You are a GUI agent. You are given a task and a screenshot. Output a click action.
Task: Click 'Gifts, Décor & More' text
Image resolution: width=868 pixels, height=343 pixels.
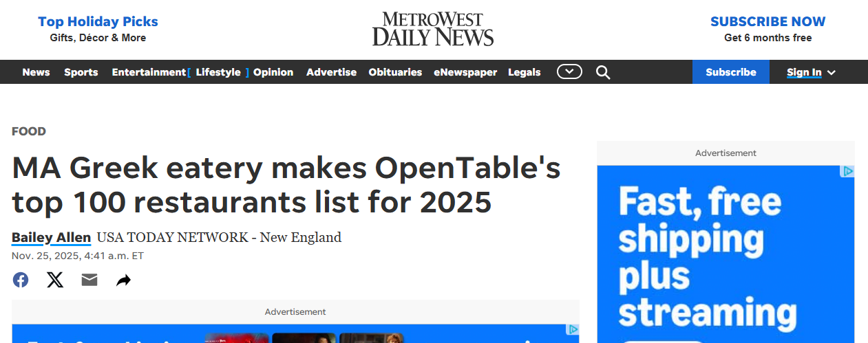(98, 38)
